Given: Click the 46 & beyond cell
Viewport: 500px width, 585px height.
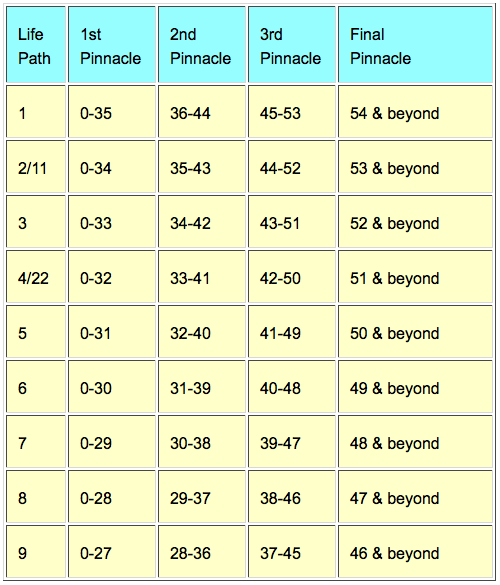Looking at the screenshot, I should 415,551.
